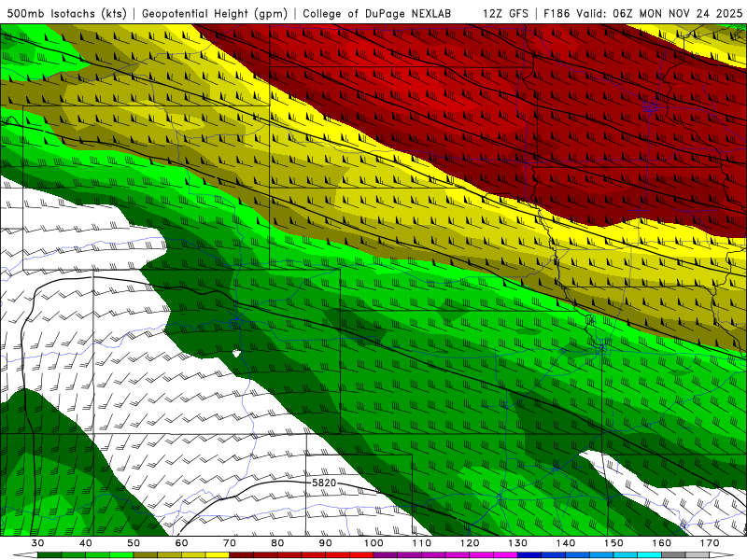Select the bright green swatch ending at 50

[121, 555]
